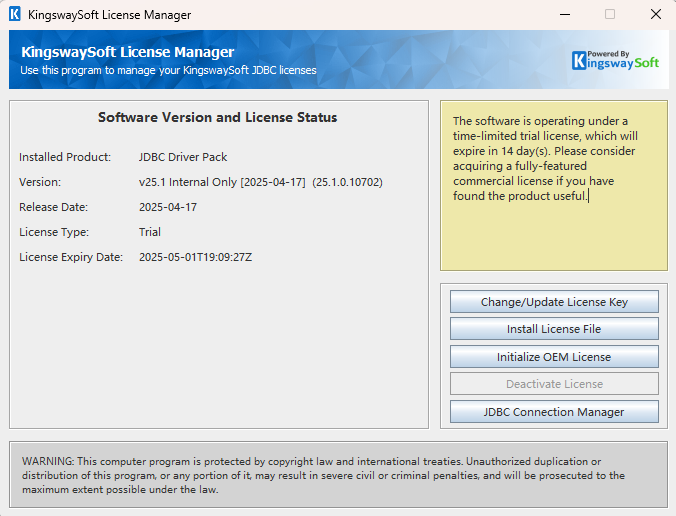Image resolution: width=676 pixels, height=516 pixels.
Task: Click the greyed-out Deactivate License button
Action: pos(554,384)
